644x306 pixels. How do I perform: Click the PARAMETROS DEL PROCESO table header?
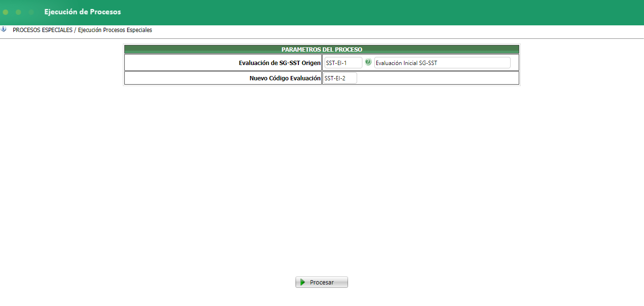click(x=321, y=49)
